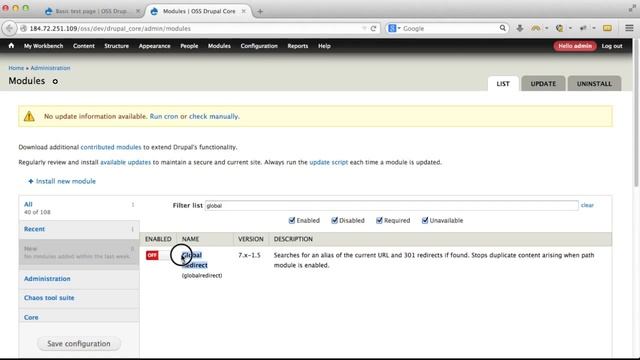Open the Google search engine selector
Viewport: 640px width, 360px height.
point(394,28)
